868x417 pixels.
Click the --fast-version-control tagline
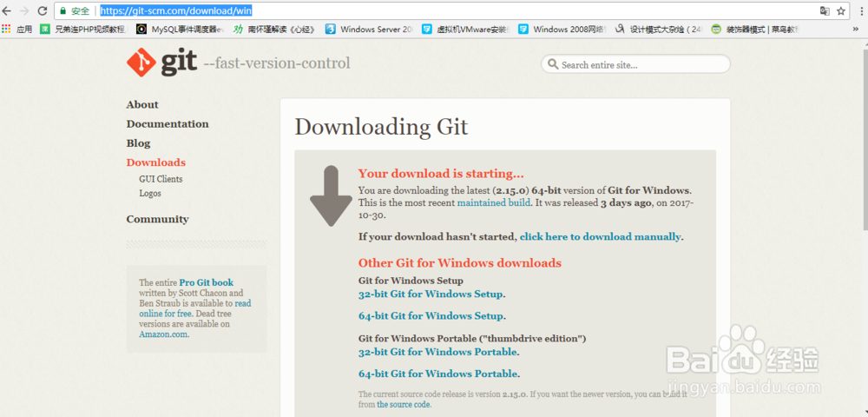click(x=277, y=63)
